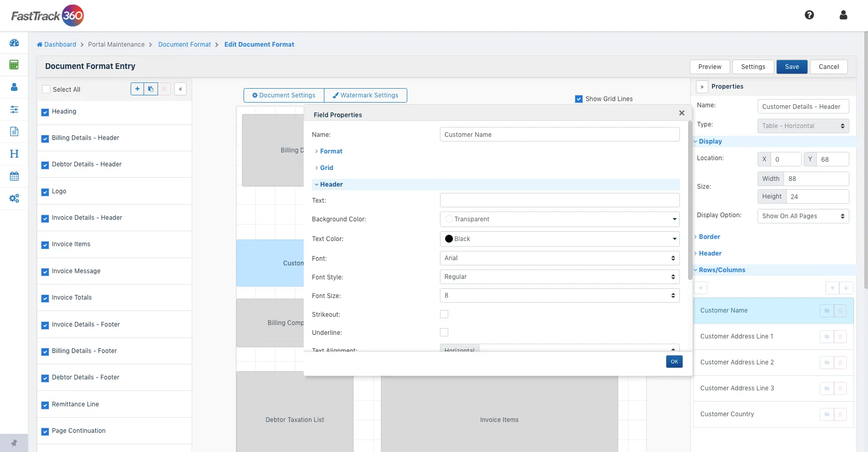Open folder icon for Customer Name row
The height and width of the screenshot is (452, 868).
[827, 310]
